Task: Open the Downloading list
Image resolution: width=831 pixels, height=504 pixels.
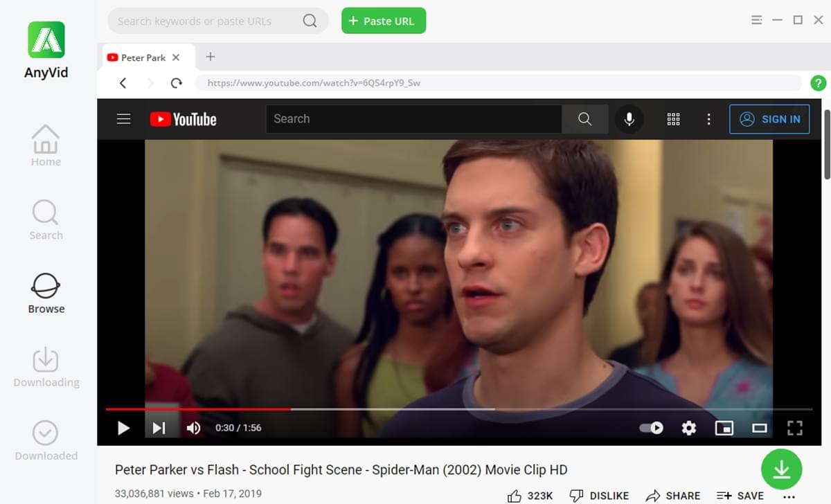Action: point(46,367)
